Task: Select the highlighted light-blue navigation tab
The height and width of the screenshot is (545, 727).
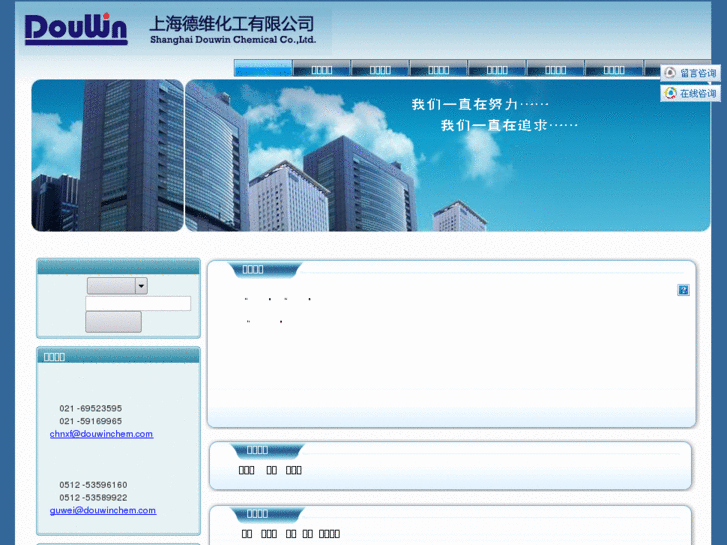Action: (x=263, y=68)
